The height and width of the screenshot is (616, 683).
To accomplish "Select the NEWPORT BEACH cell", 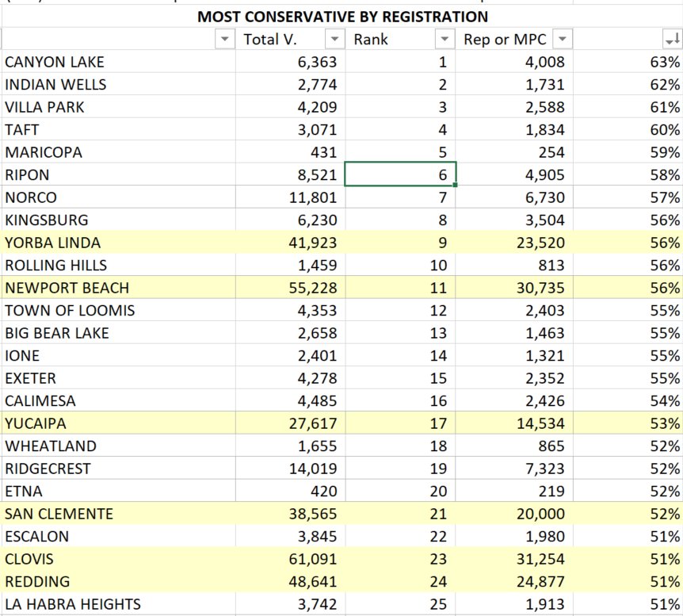I will [x=119, y=288].
